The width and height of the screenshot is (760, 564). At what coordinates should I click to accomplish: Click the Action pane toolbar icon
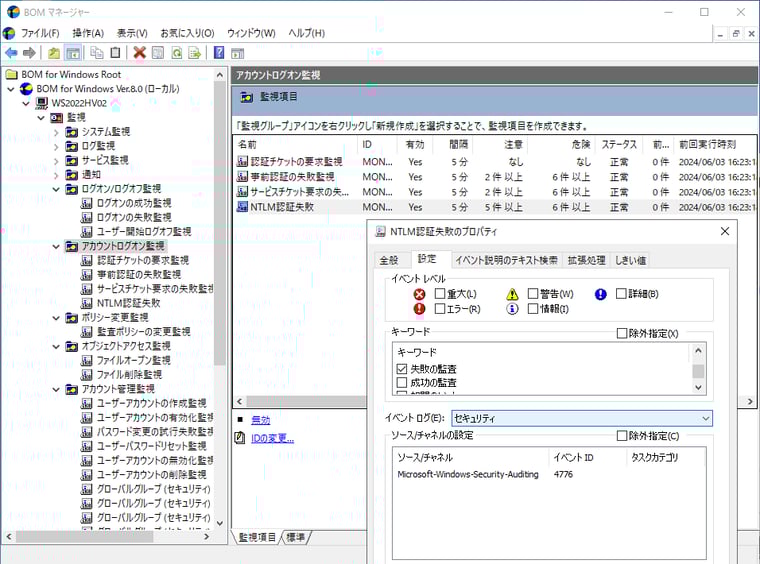(x=238, y=53)
